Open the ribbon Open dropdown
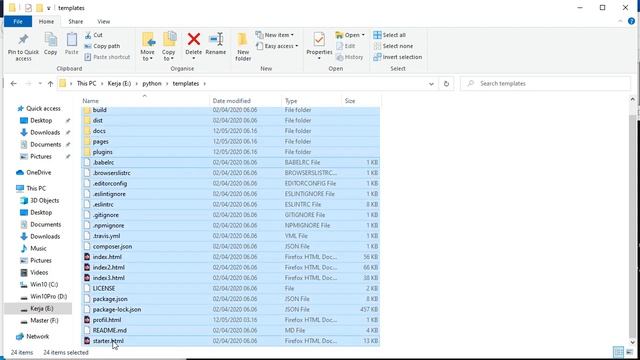The width and height of the screenshot is (640, 360). point(350,35)
